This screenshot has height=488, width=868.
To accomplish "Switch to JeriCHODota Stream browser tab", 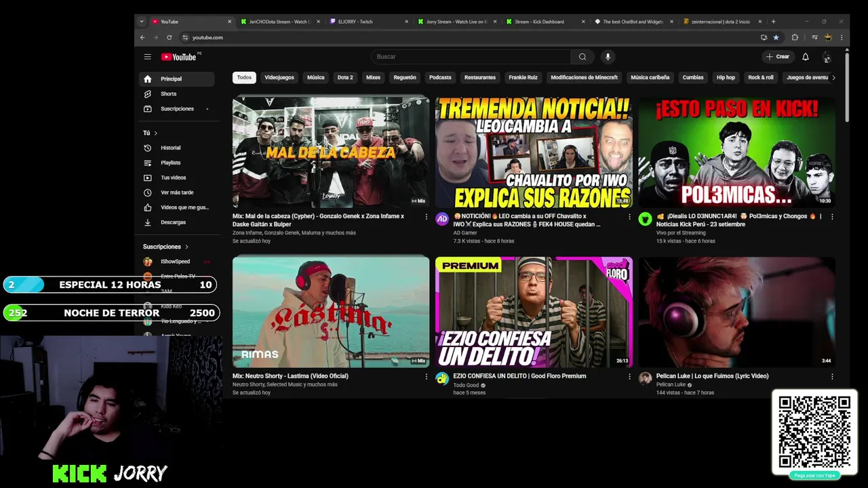I will pyautogui.click(x=279, y=22).
